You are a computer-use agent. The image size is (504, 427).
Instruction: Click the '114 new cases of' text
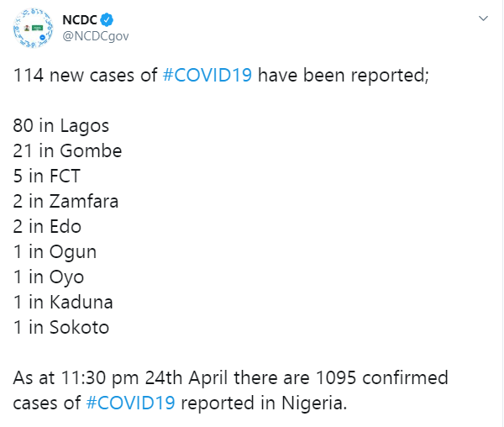coord(85,76)
